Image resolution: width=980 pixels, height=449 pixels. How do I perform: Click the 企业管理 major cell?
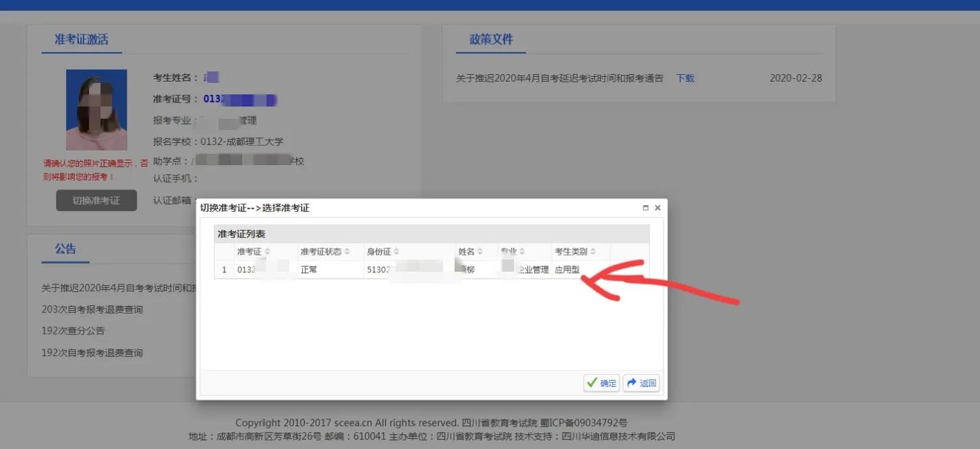524,270
